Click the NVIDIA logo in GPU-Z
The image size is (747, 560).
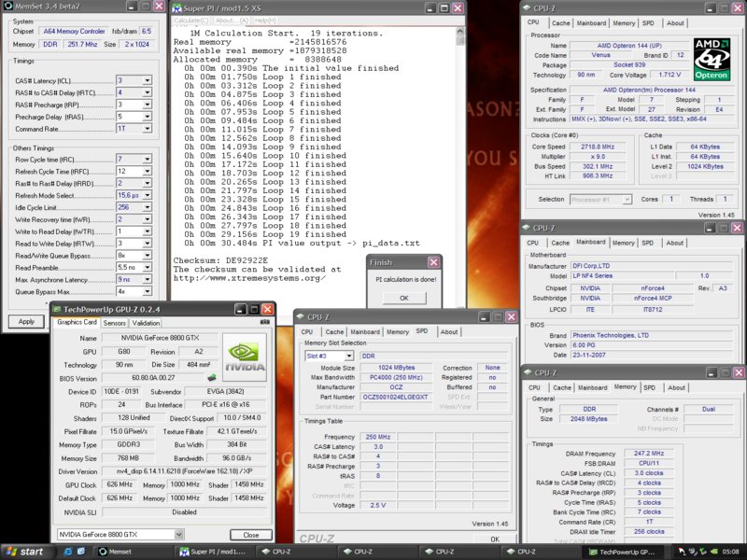245,357
